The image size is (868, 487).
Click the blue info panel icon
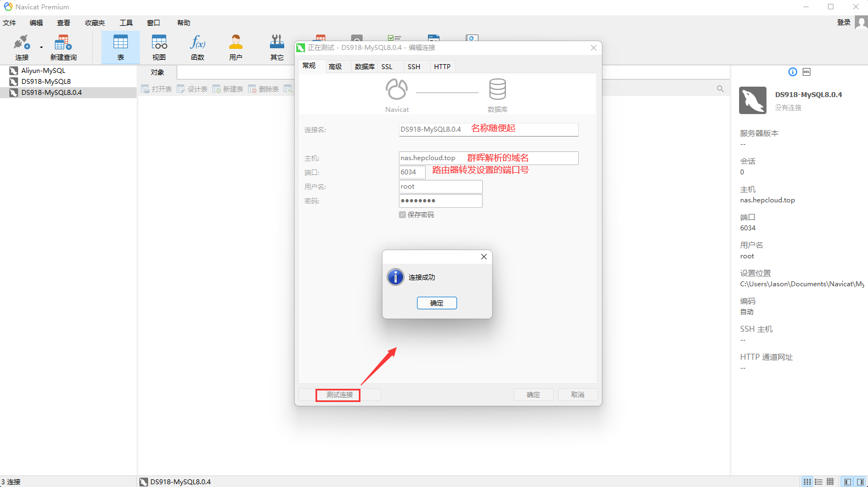pos(792,72)
